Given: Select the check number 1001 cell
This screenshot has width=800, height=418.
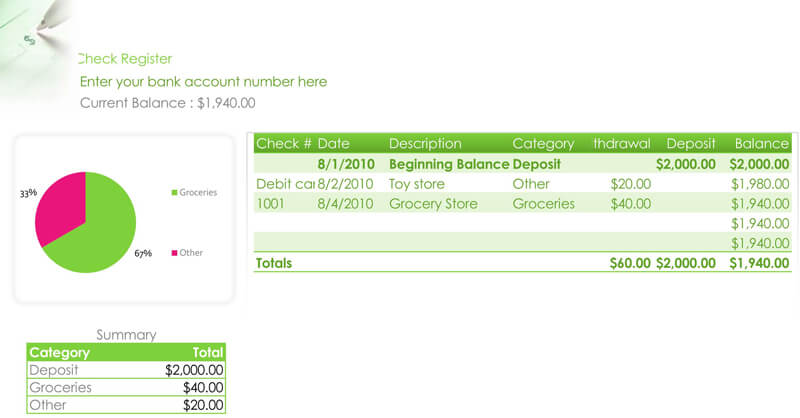Looking at the screenshot, I should (270, 204).
